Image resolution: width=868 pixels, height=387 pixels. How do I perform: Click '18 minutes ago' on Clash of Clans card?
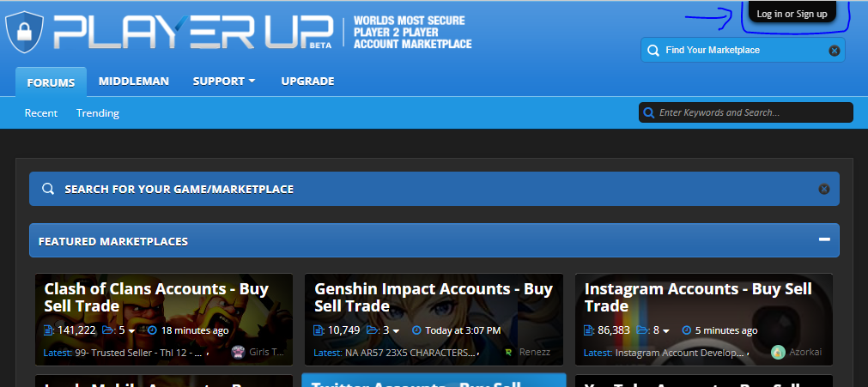pos(195,330)
